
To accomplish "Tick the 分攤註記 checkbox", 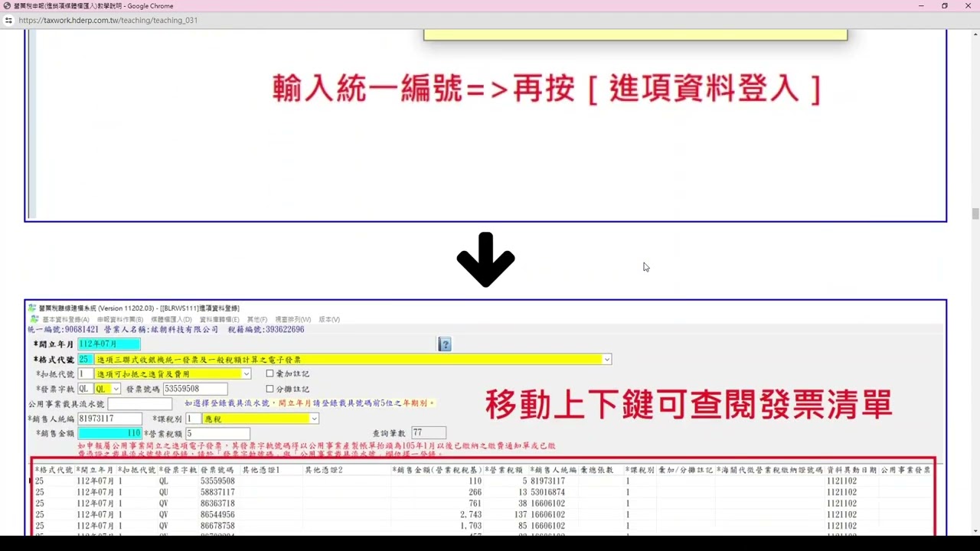I will (x=269, y=389).
